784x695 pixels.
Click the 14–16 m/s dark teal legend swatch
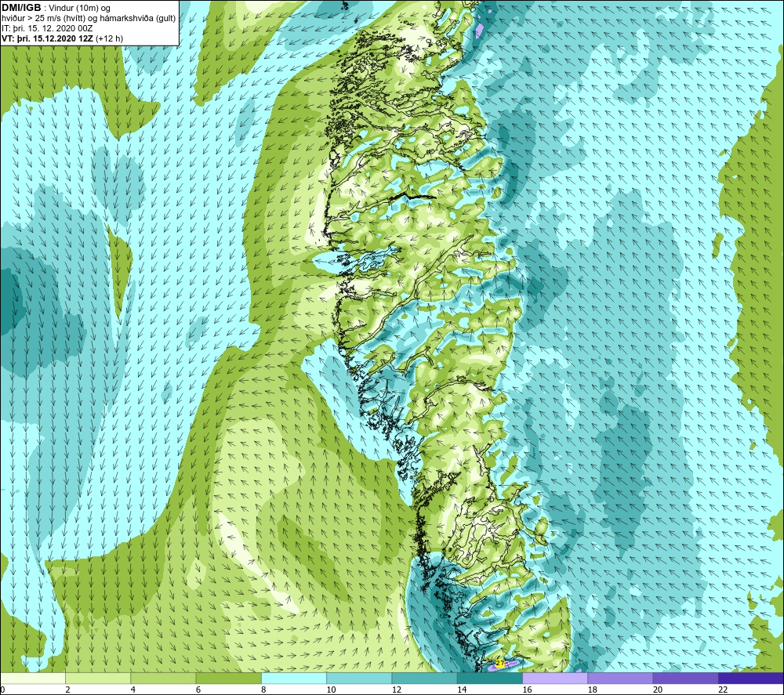click(490, 678)
